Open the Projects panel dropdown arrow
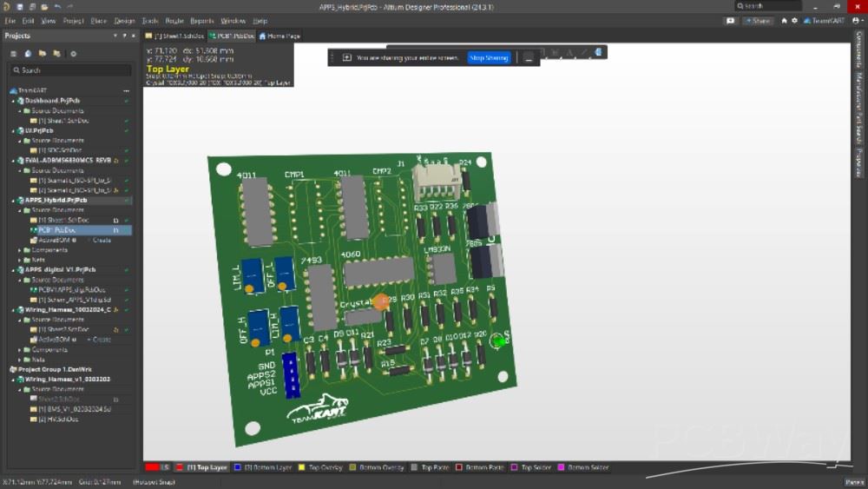This screenshot has height=489, width=868. [x=115, y=36]
